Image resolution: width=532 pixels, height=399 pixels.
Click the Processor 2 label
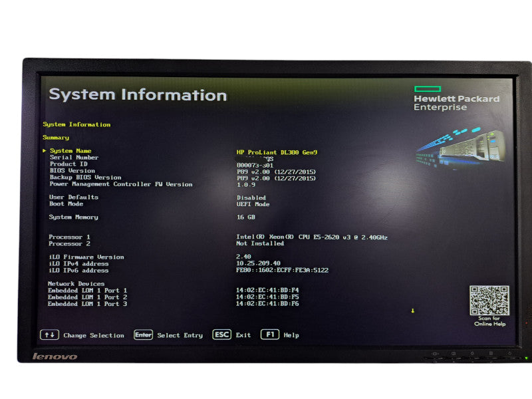pos(69,244)
